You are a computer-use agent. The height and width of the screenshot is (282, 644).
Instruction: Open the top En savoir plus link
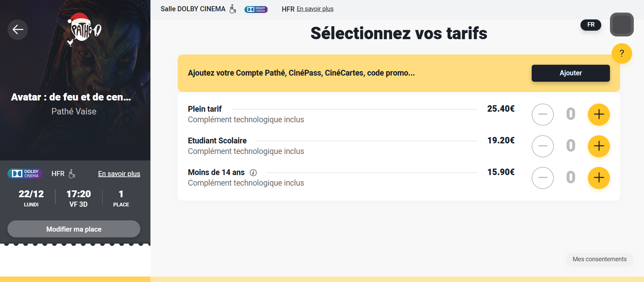click(x=315, y=9)
